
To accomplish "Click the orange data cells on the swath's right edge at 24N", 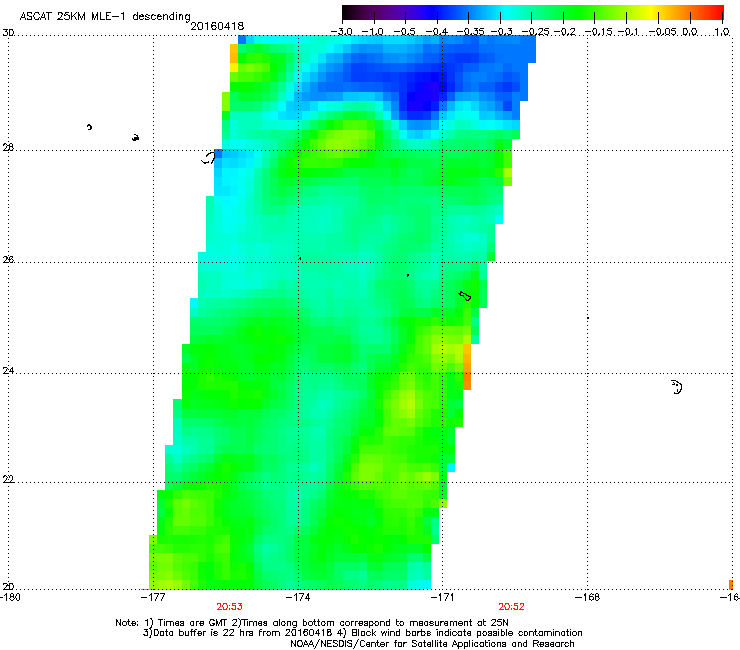I will (467, 367).
